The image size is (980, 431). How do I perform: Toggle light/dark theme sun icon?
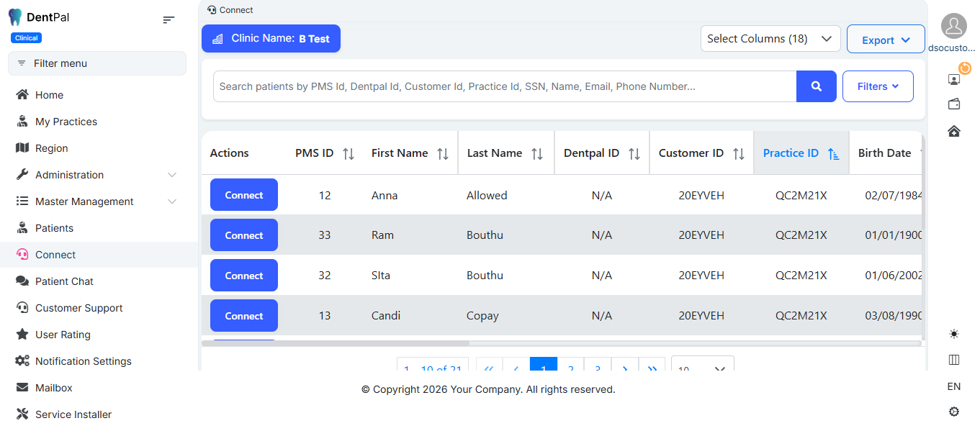pos(954,334)
